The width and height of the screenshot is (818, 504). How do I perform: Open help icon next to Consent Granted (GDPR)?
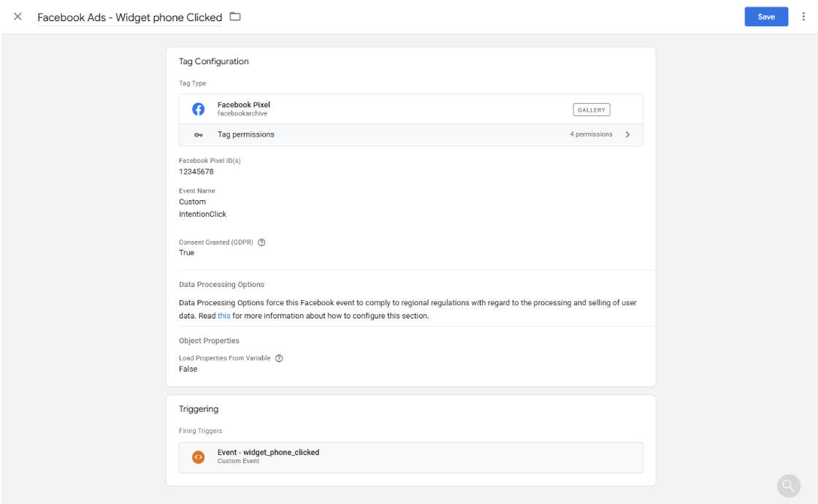click(x=261, y=242)
